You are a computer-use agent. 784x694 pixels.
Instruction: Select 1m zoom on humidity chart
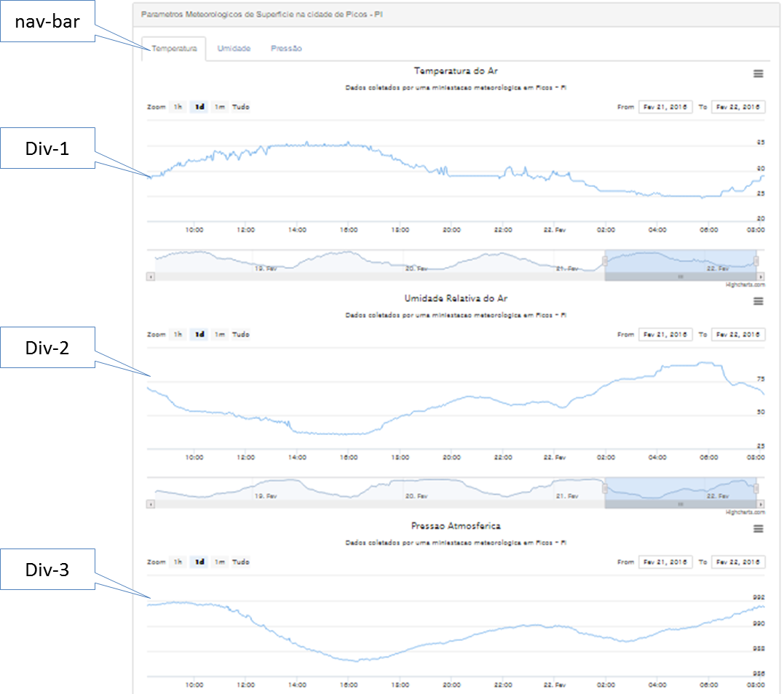(220, 334)
